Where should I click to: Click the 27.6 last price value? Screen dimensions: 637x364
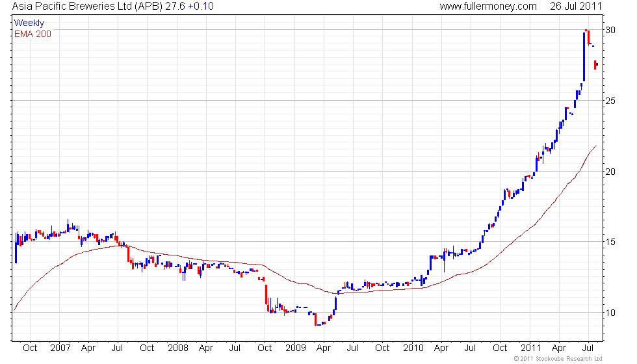click(x=175, y=6)
